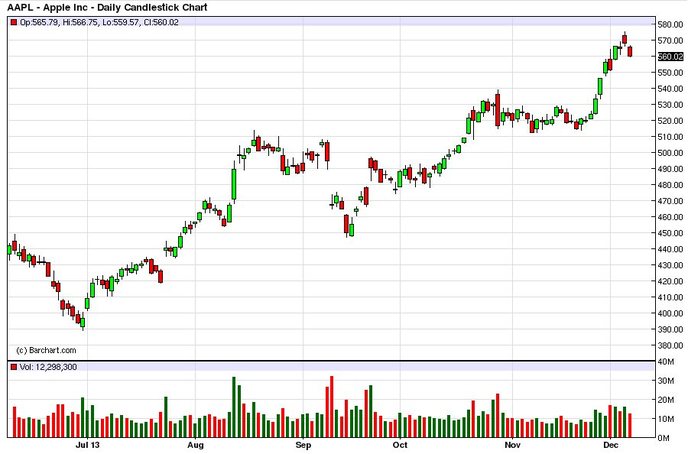688x454 pixels.
Task: Click the 'Dec' date axis label
Action: (x=611, y=445)
